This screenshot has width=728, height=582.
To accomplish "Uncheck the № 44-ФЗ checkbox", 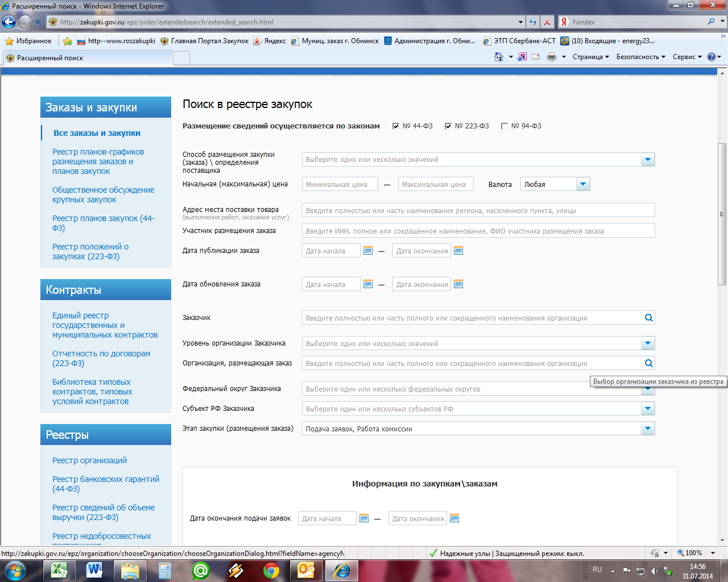I will [396, 126].
